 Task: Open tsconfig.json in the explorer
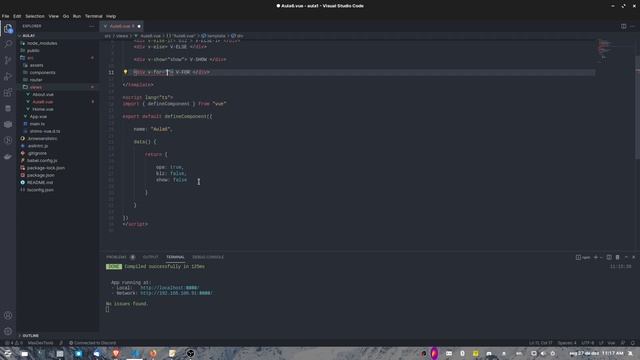click(40, 190)
